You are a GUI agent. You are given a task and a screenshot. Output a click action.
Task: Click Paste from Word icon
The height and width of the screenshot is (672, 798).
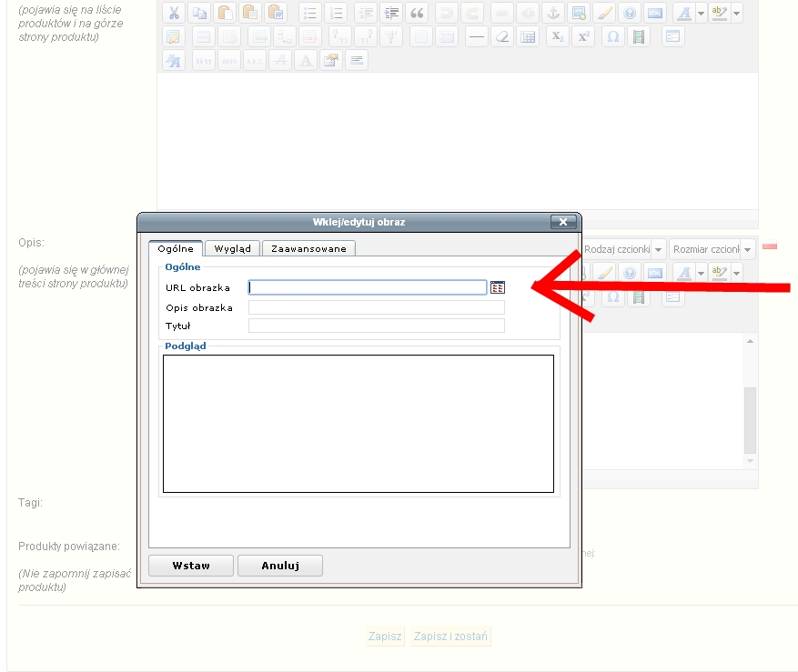(276, 13)
